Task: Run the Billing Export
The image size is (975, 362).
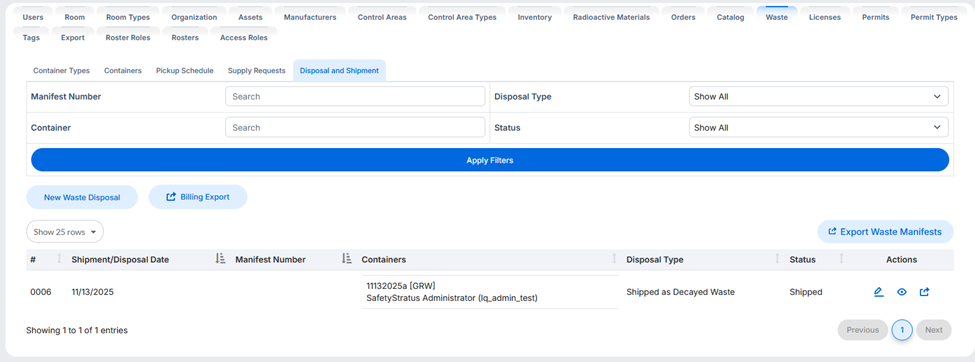Action: pos(198,197)
